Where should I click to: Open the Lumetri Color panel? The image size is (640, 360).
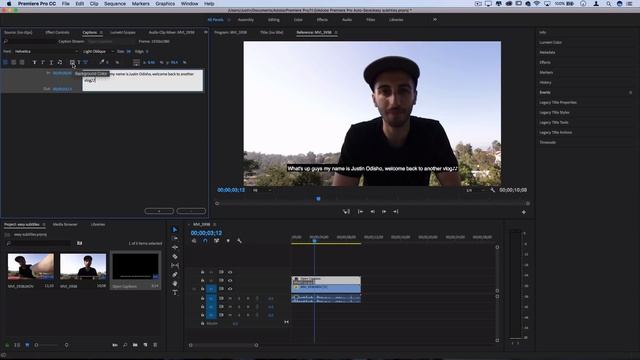[x=550, y=42]
